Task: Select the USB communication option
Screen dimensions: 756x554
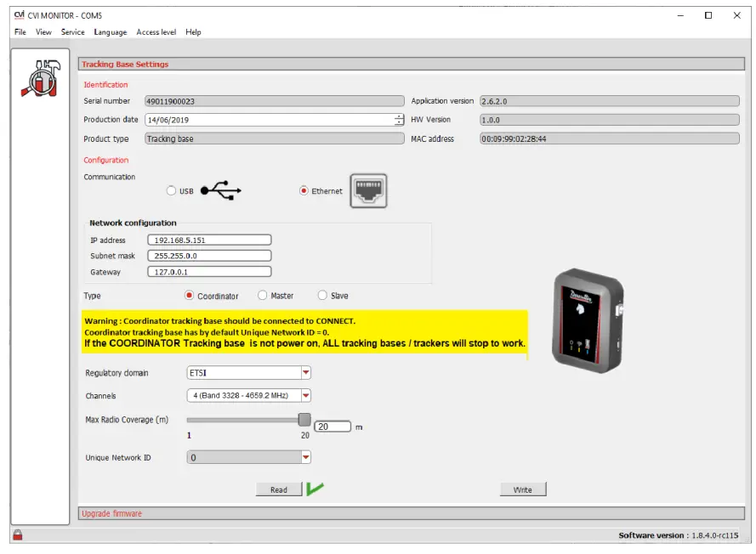Action: (170, 189)
